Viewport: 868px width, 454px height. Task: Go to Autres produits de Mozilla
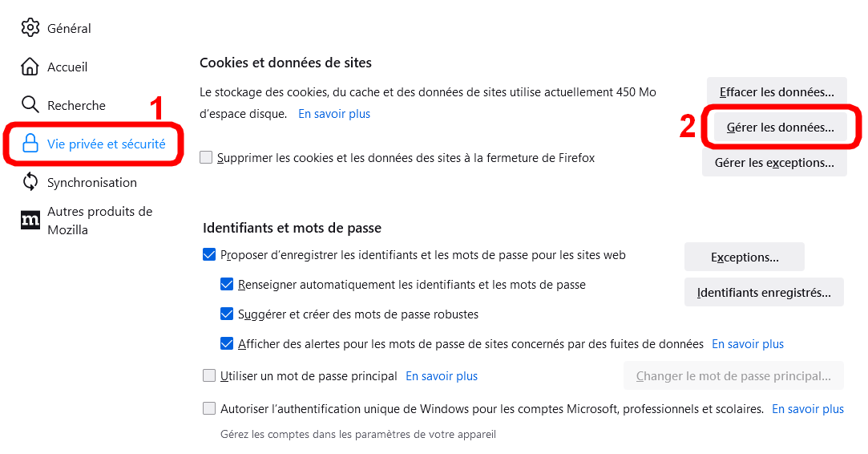[x=99, y=221]
